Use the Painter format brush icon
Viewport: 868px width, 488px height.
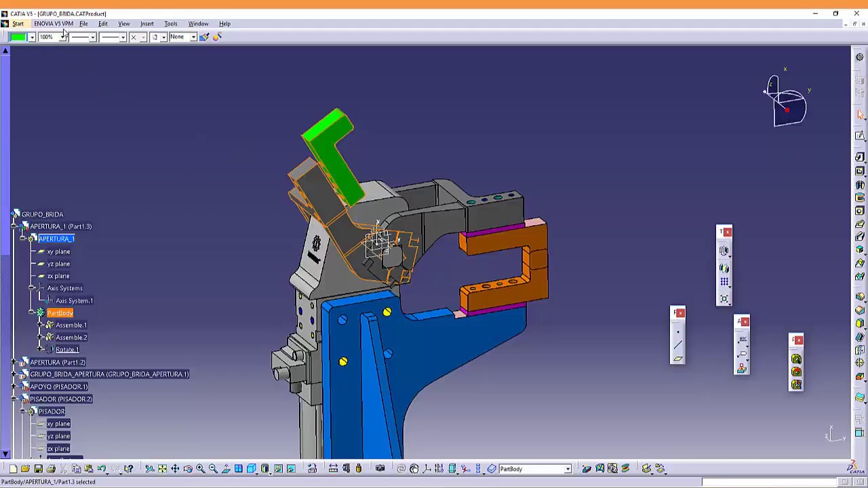coord(204,37)
